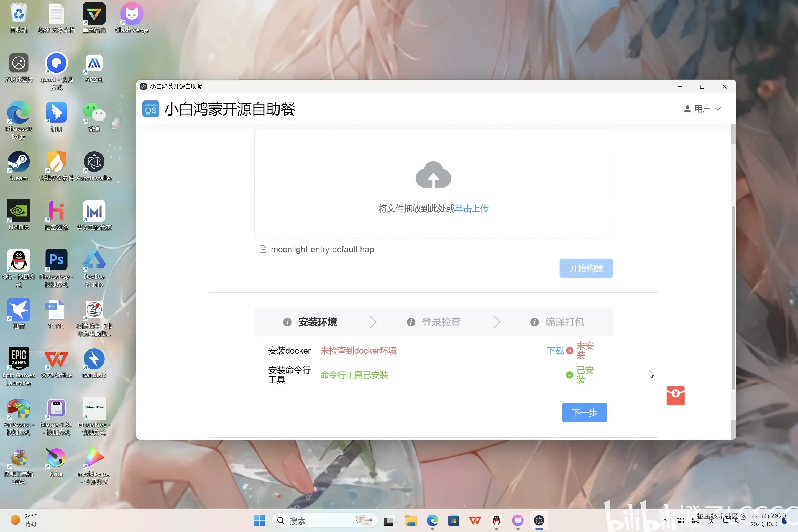Expand the 用户 user dropdown

[702, 109]
